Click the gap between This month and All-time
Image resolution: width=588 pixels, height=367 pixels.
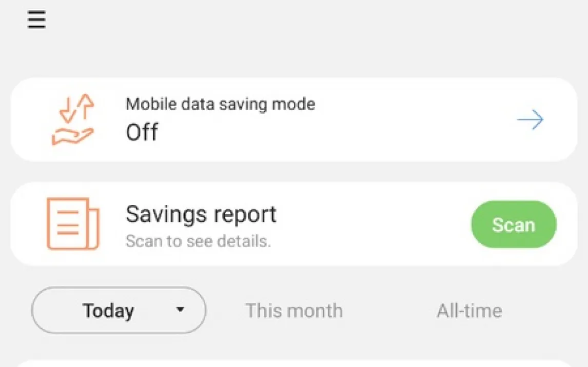pyautogui.click(x=390, y=311)
